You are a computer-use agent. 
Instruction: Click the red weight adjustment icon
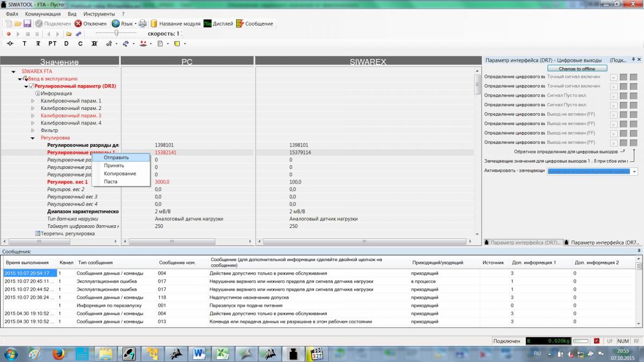[143, 43]
